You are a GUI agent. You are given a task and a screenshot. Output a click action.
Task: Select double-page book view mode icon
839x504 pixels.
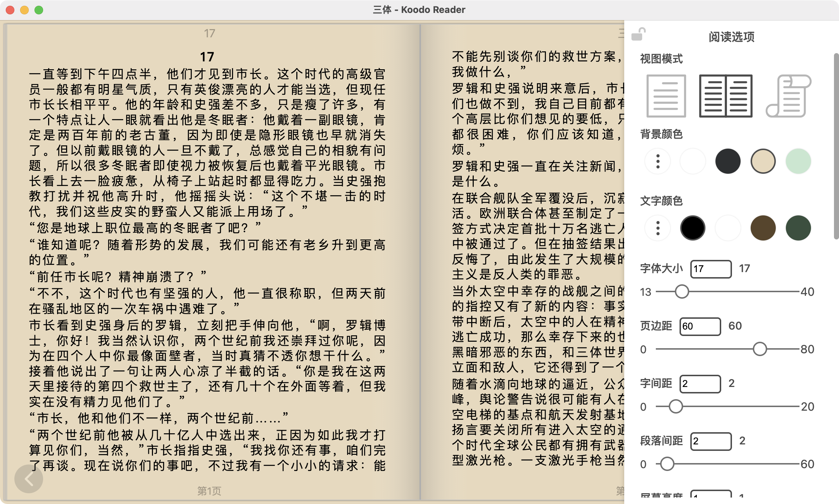tap(726, 96)
